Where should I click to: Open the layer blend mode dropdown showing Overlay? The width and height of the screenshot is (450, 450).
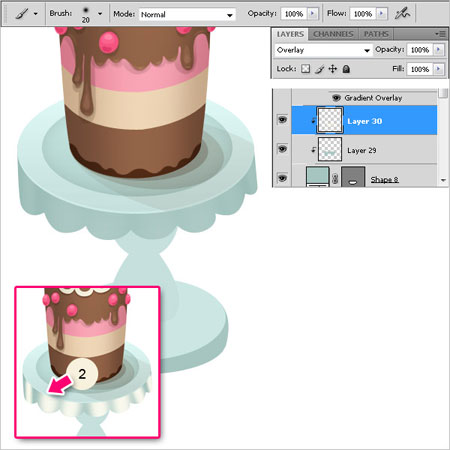[323, 50]
